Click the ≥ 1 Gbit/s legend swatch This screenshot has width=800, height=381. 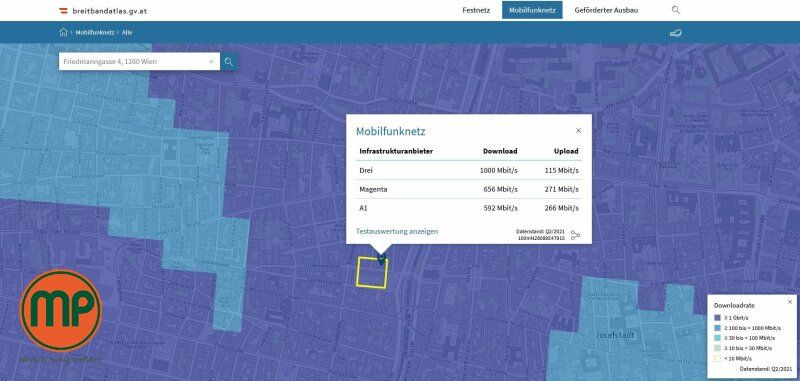717,317
